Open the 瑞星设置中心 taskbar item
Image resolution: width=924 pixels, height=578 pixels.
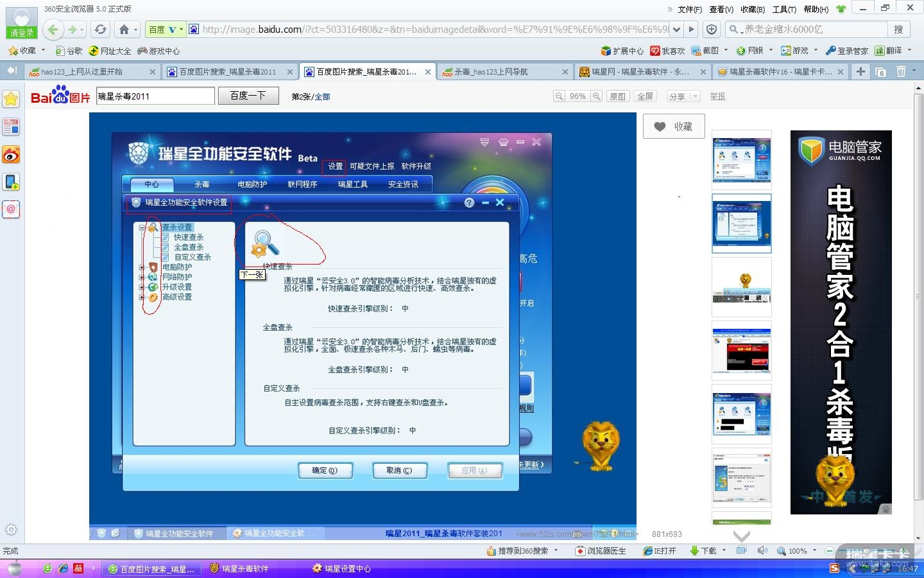coord(341,568)
